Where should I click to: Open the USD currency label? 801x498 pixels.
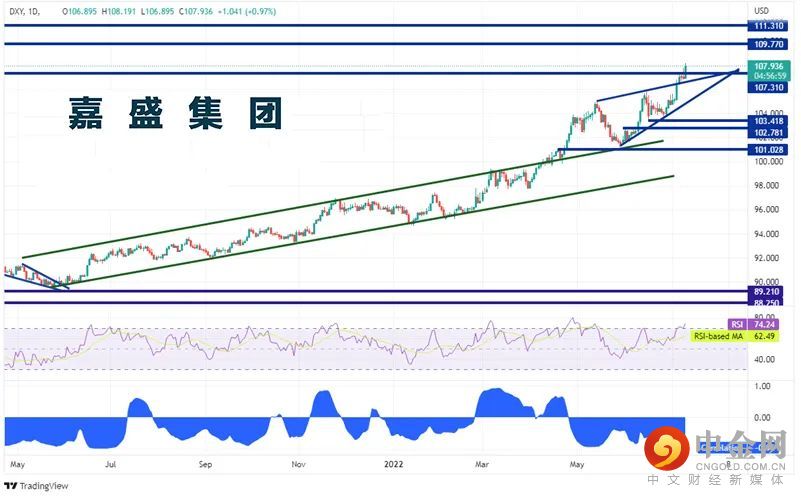pyautogui.click(x=761, y=10)
